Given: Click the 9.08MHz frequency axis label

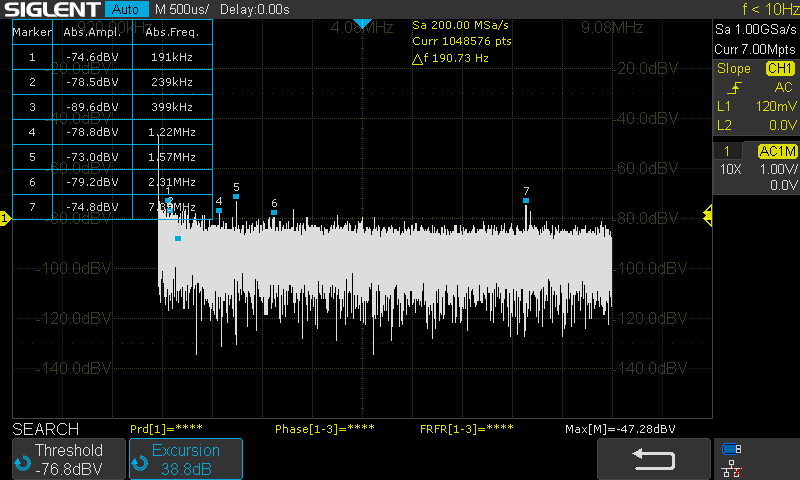Looking at the screenshot, I should 612,27.
